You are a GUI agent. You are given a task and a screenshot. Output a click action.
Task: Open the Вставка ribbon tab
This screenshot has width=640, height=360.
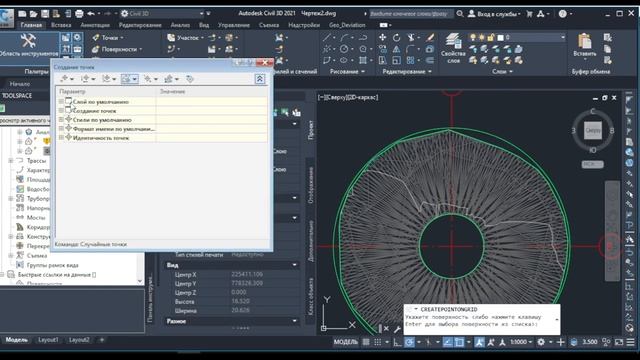point(61,25)
